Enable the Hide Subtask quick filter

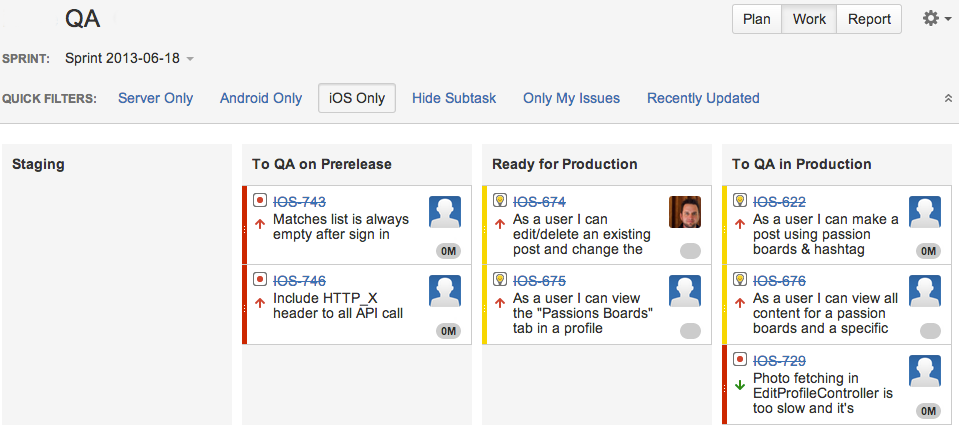[454, 98]
